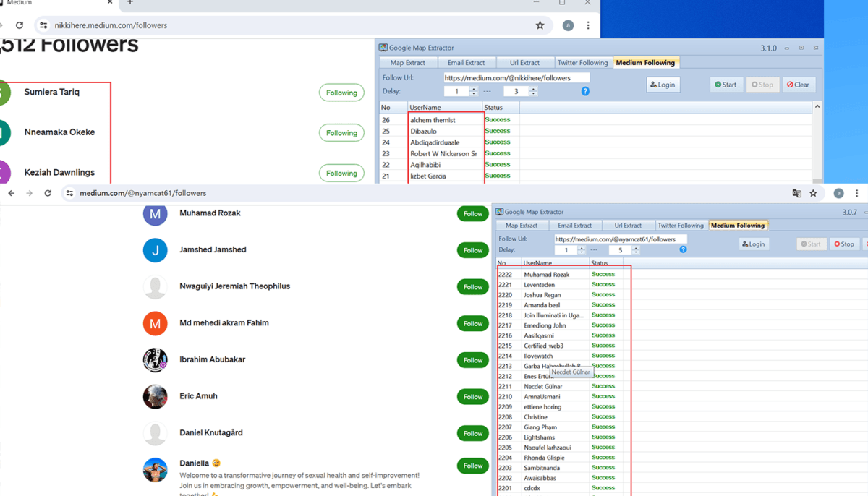The width and height of the screenshot is (868, 496).
Task: Unfollow Nneamaka Okeke
Action: pos(341,132)
